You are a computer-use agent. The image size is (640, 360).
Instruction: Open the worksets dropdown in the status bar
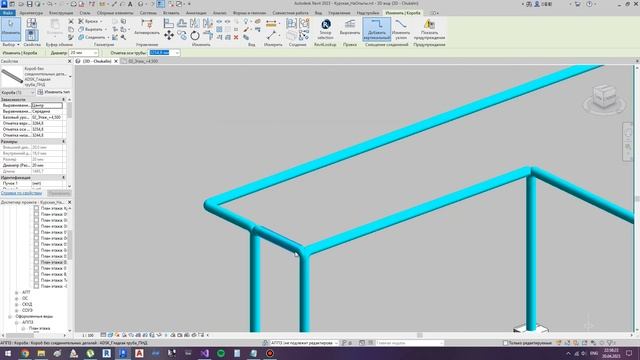336,343
